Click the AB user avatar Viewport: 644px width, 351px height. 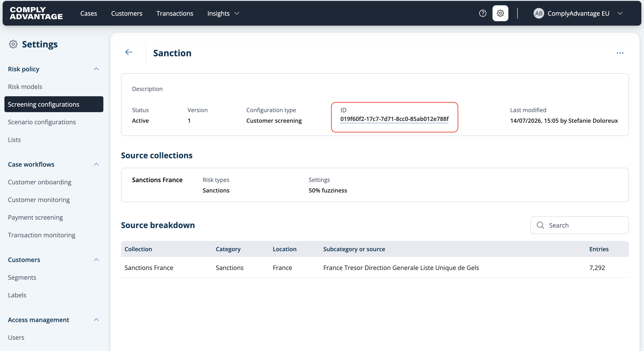[x=538, y=13]
